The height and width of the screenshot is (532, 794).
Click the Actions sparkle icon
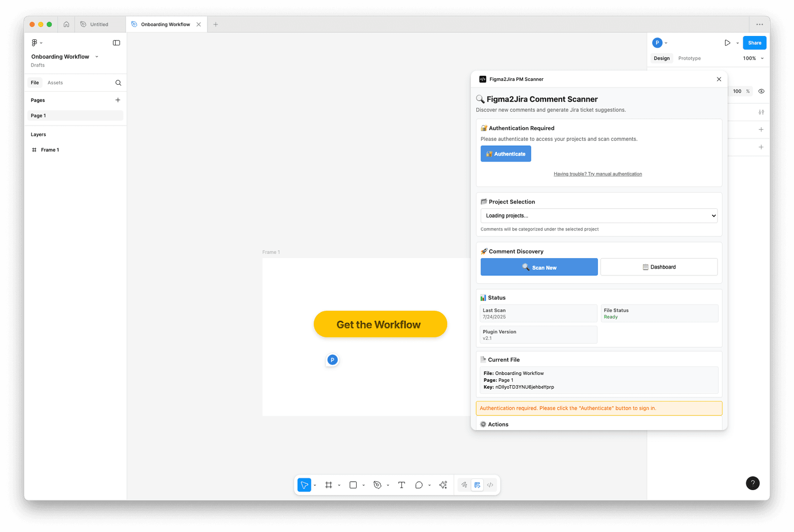[x=443, y=485]
